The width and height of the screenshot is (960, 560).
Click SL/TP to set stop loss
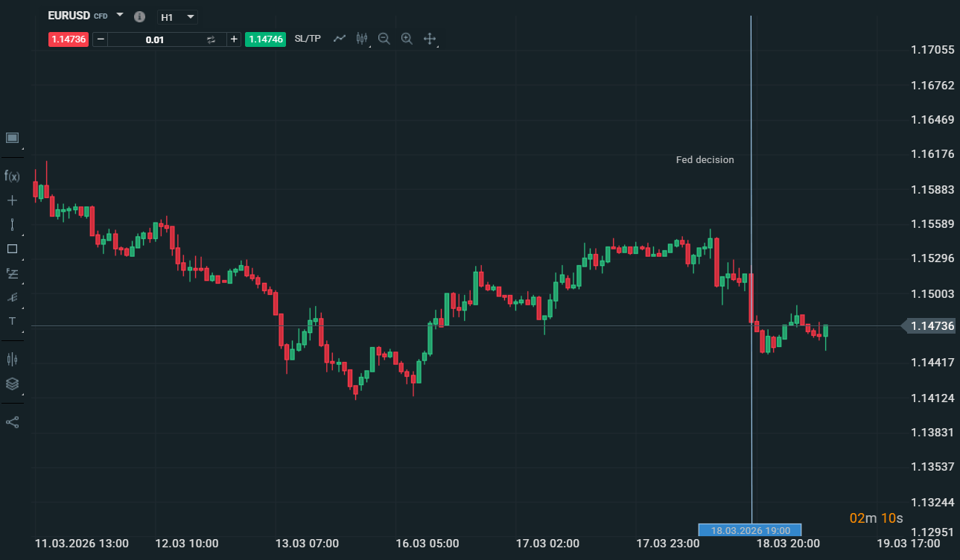tap(308, 38)
